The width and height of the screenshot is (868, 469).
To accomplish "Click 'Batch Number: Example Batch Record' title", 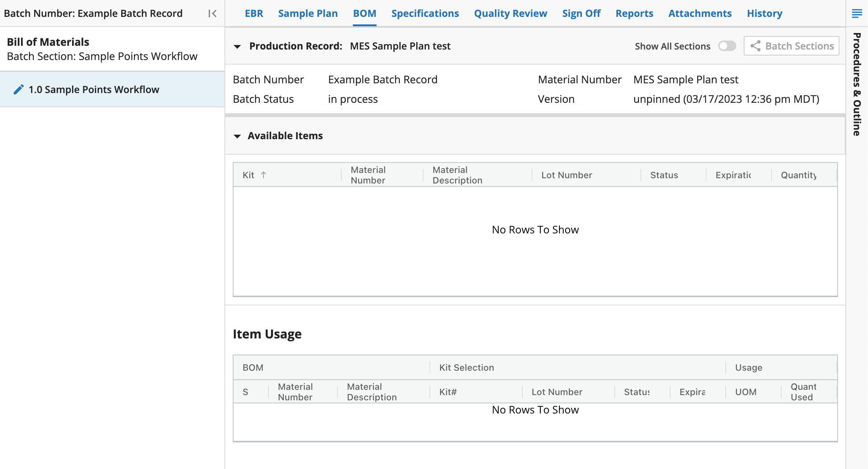I will (x=93, y=14).
